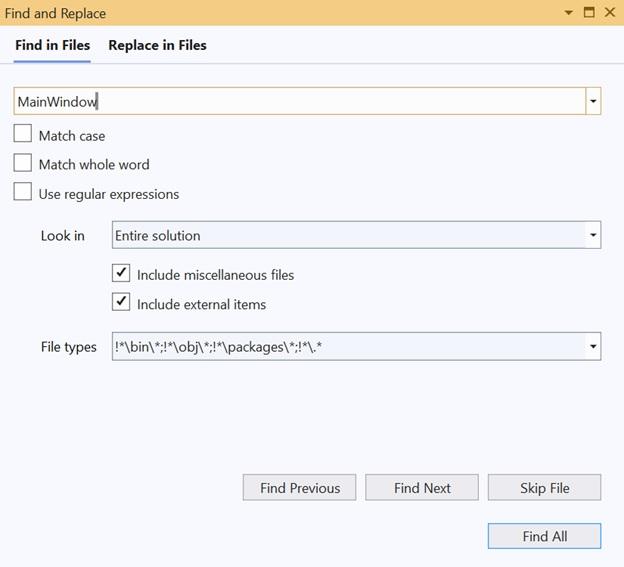The height and width of the screenshot is (567, 624).
Task: Open the Look in dropdown arrow
Action: point(593,236)
